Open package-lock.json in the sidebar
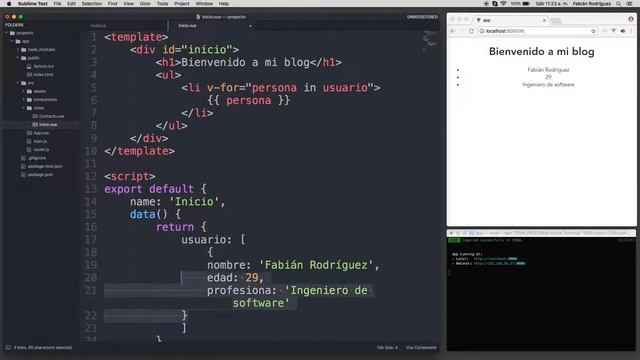Screen dimensions: 640x360 [45, 166]
